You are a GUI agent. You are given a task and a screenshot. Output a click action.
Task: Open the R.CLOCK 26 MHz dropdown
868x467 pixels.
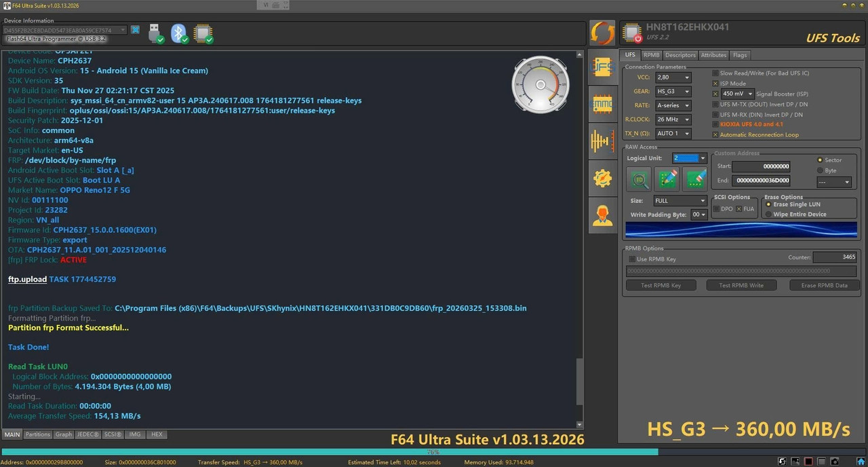click(673, 119)
